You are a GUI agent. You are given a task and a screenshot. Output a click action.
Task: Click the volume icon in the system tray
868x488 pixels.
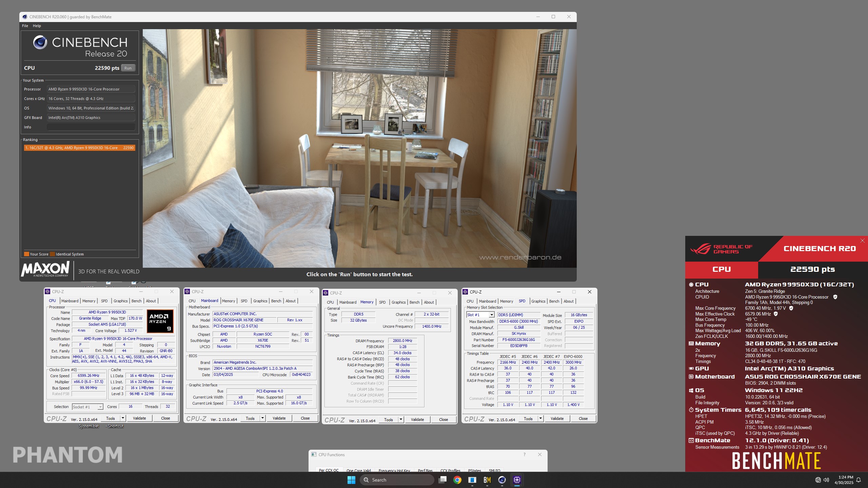tap(826, 480)
